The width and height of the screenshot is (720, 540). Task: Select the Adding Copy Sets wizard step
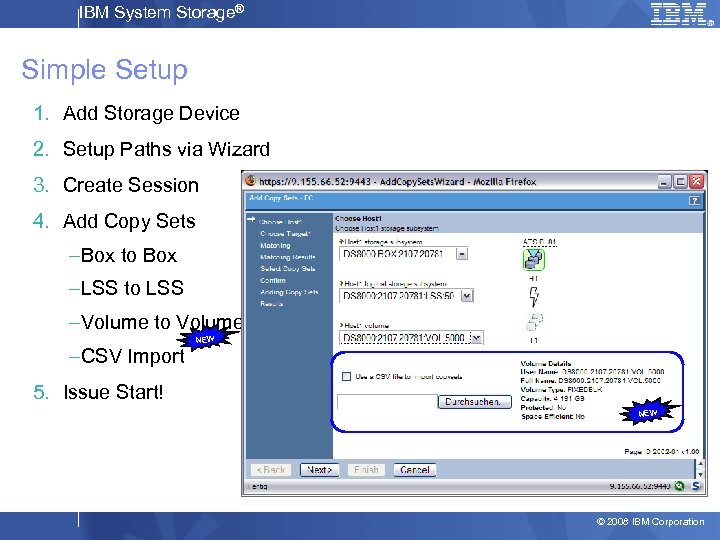pyautogui.click(x=289, y=292)
